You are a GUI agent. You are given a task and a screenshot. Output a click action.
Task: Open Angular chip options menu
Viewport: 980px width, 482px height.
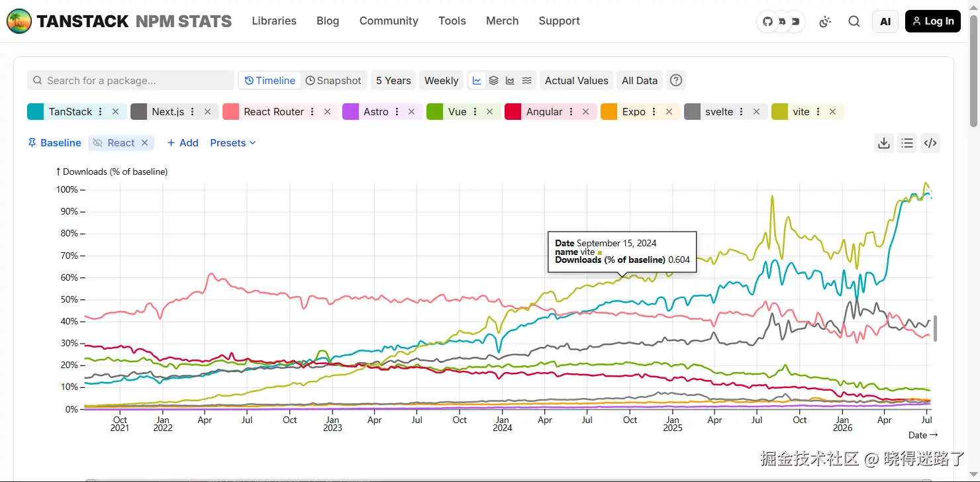(x=571, y=112)
